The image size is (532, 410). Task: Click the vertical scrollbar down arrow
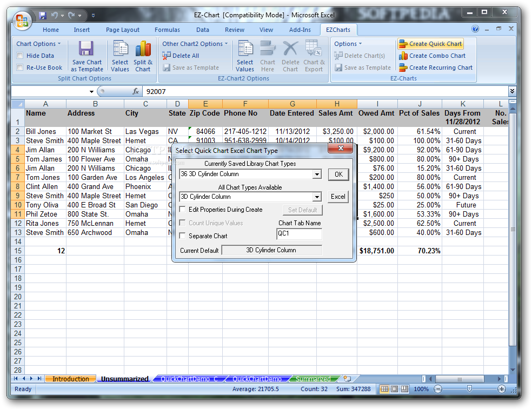click(x=513, y=370)
